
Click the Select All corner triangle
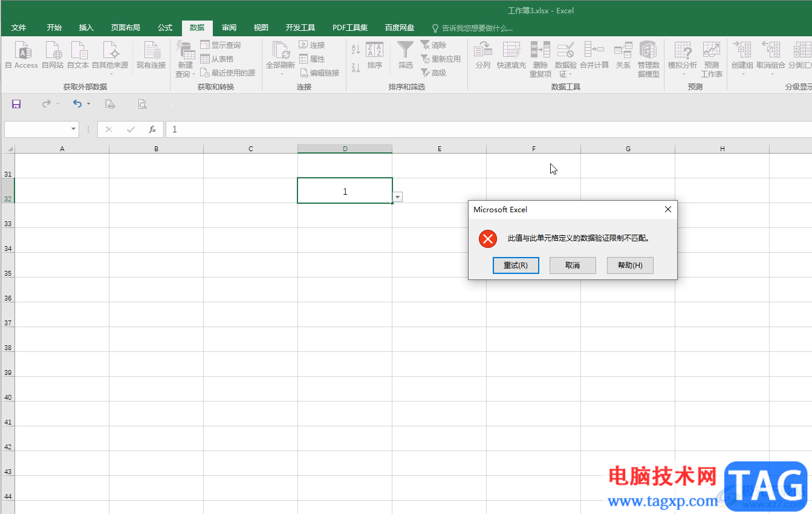[x=10, y=149]
